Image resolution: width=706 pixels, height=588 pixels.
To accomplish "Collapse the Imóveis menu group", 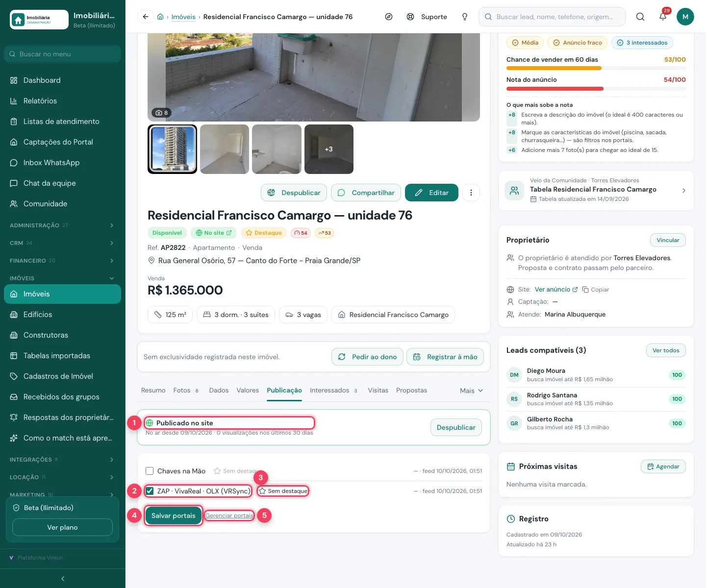I will (63, 278).
